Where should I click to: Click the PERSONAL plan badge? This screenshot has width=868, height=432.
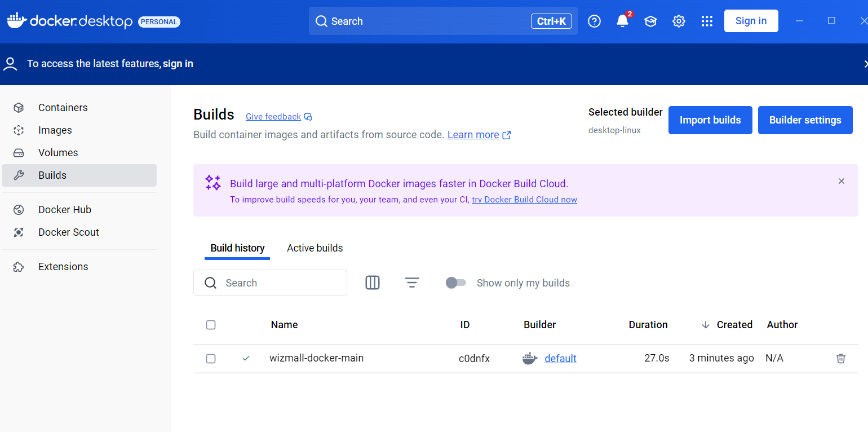click(x=159, y=22)
